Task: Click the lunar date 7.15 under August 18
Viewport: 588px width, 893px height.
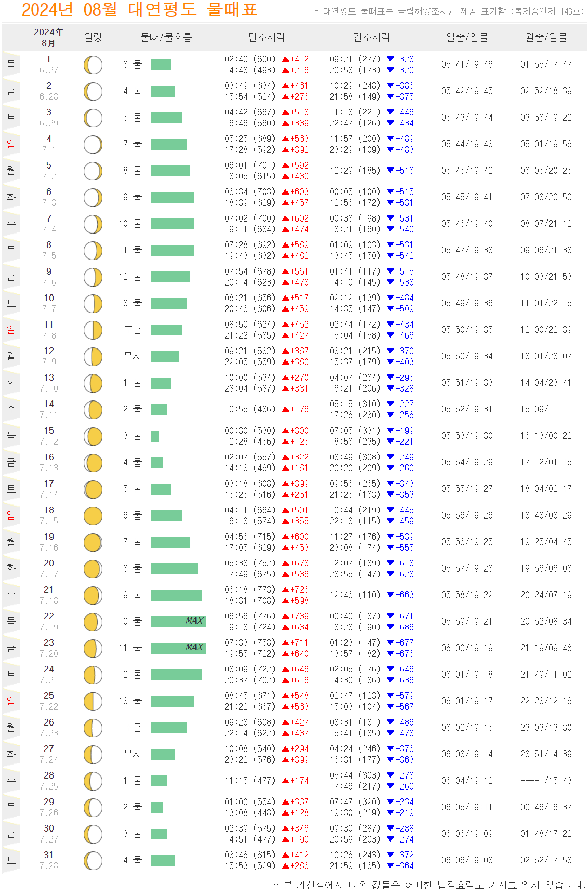Action: (x=49, y=522)
